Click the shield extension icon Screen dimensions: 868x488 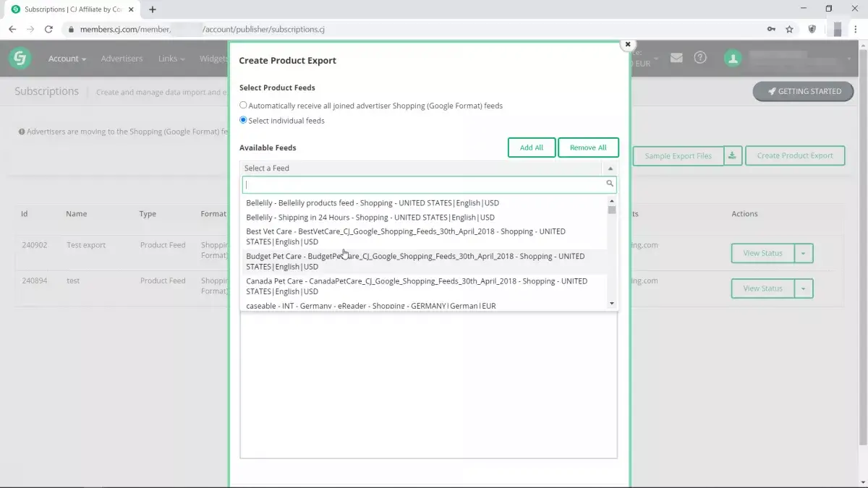click(x=812, y=30)
